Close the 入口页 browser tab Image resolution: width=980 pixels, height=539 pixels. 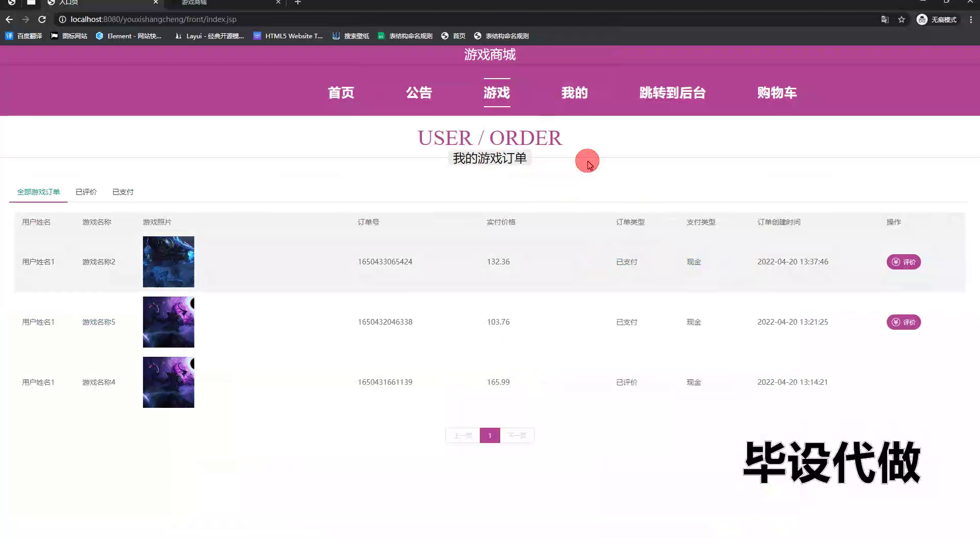pyautogui.click(x=156, y=3)
